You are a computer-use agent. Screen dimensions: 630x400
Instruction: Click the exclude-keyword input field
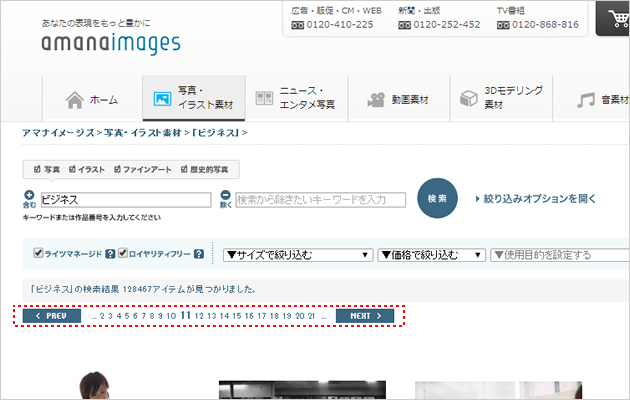coord(321,200)
